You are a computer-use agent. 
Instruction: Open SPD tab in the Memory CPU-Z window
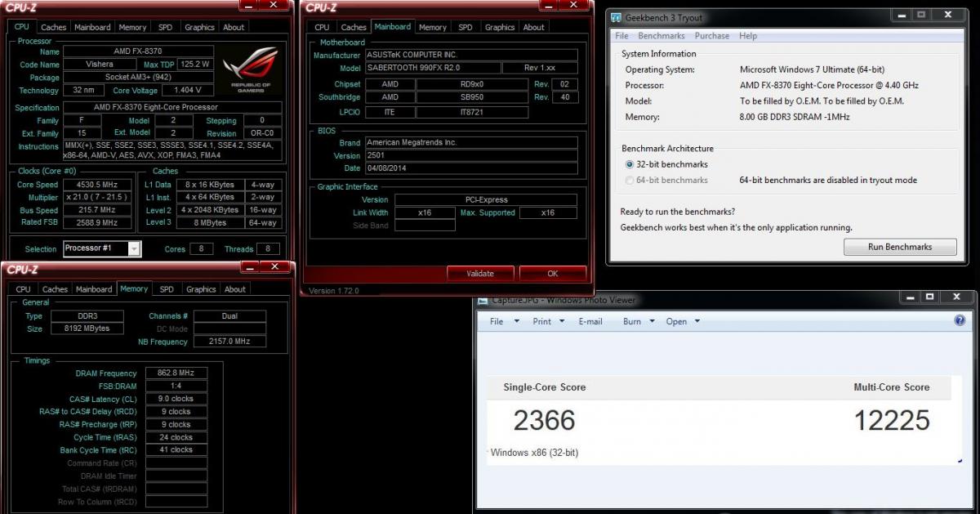point(167,289)
